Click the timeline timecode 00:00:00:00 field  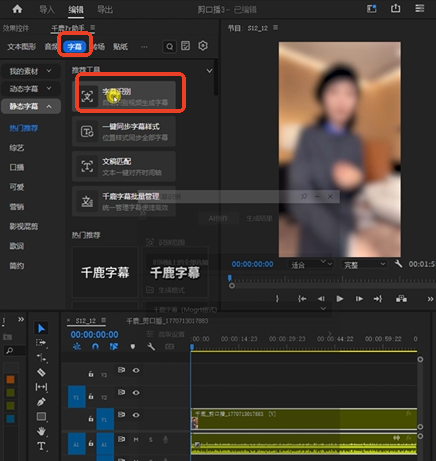point(94,334)
